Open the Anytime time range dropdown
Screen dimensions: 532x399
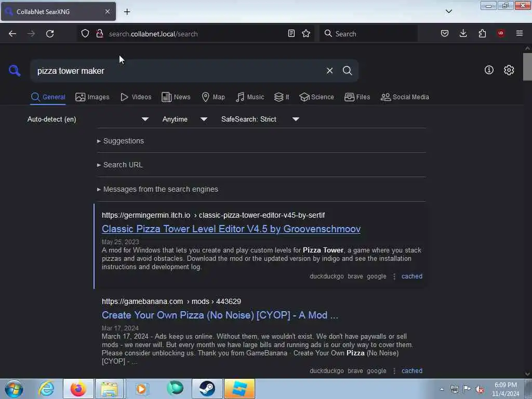tap(184, 119)
